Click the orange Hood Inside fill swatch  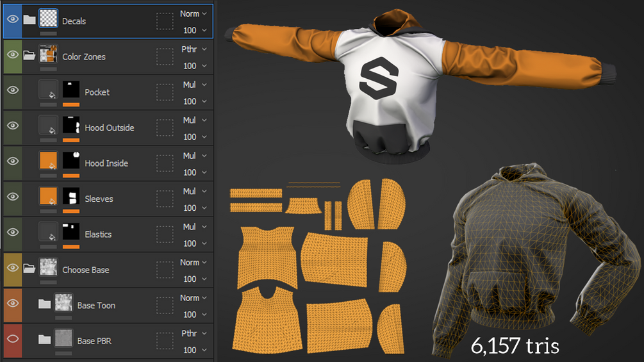click(48, 160)
